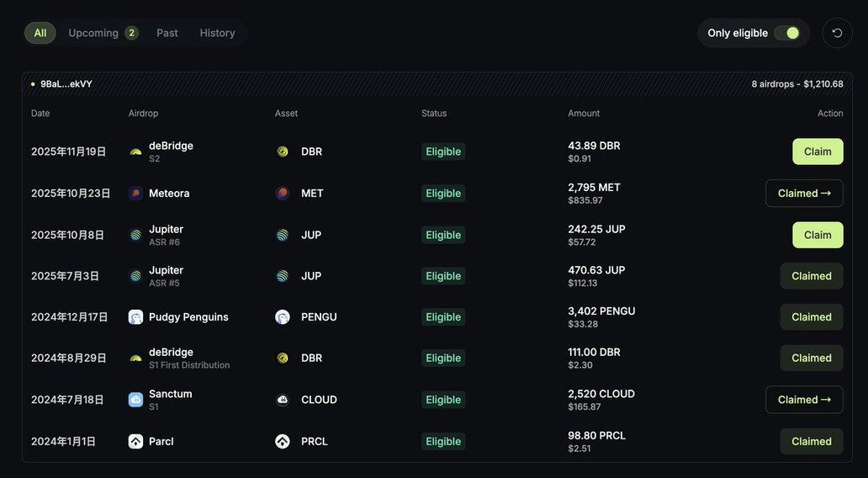Claim the 242.25 JUP airdrop
Image resolution: width=868 pixels, height=478 pixels.
[818, 235]
